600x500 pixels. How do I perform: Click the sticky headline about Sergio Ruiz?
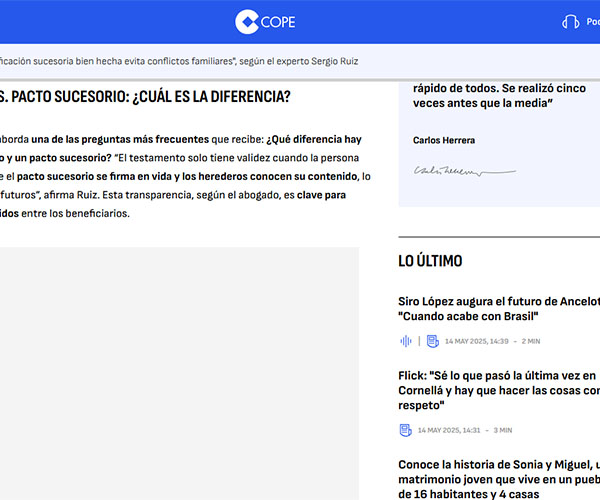click(180, 61)
